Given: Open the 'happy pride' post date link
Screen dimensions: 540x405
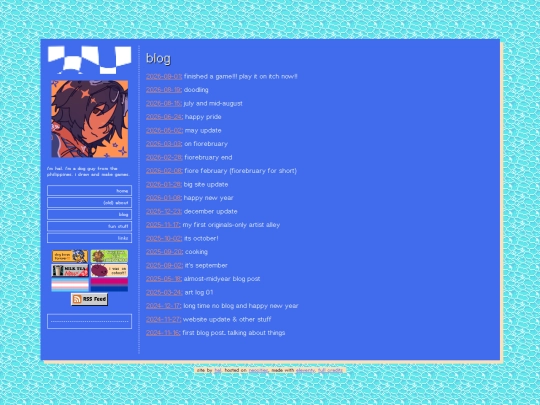Looking at the screenshot, I should pos(164,117).
